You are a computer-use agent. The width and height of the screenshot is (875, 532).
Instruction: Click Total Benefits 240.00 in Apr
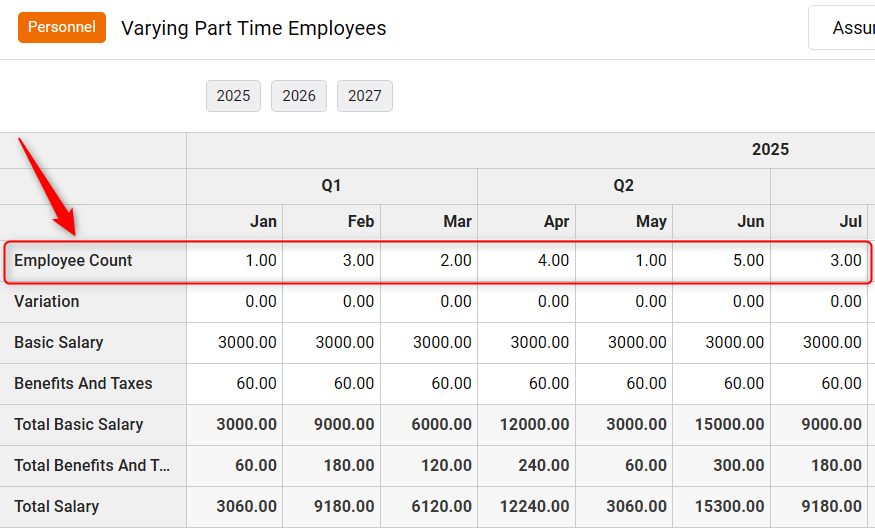(x=527, y=466)
